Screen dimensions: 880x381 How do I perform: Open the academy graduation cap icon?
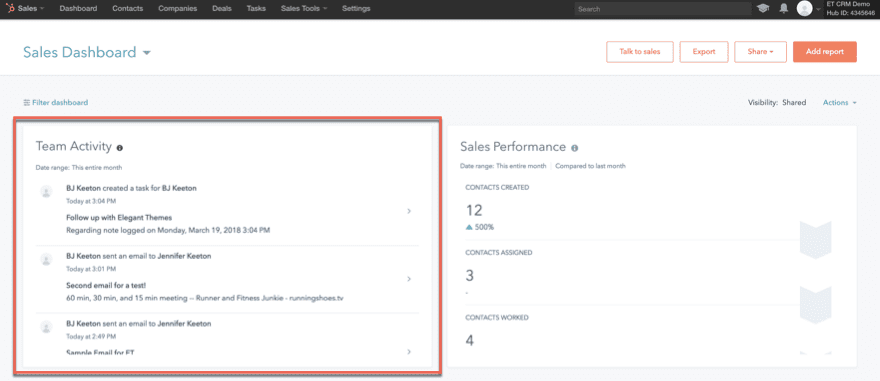click(763, 8)
